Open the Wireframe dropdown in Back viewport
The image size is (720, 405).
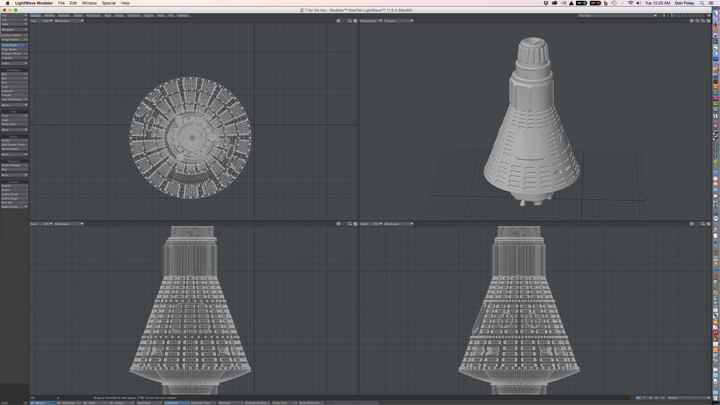coord(69,224)
